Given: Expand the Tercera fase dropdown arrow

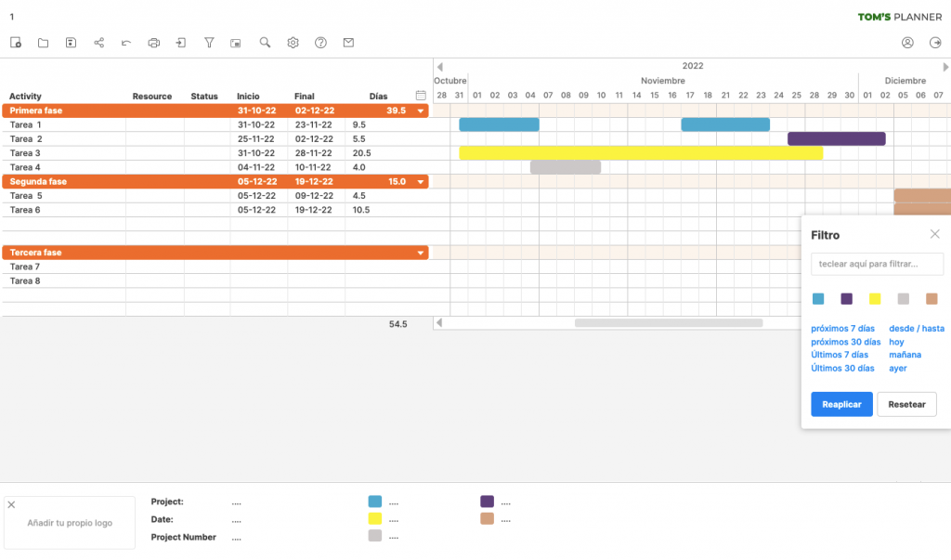Looking at the screenshot, I should [x=421, y=252].
